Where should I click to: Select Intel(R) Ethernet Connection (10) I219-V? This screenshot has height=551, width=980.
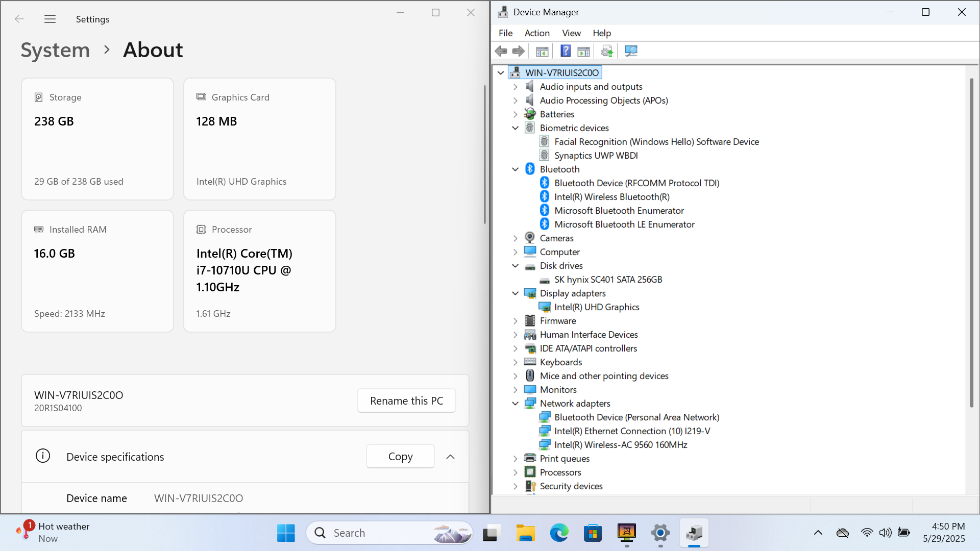[x=632, y=431]
